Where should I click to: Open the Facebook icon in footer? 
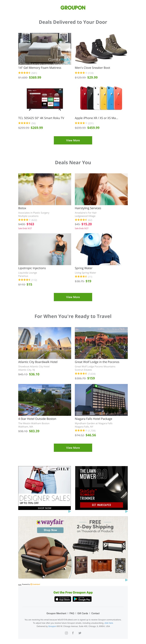(73, 633)
